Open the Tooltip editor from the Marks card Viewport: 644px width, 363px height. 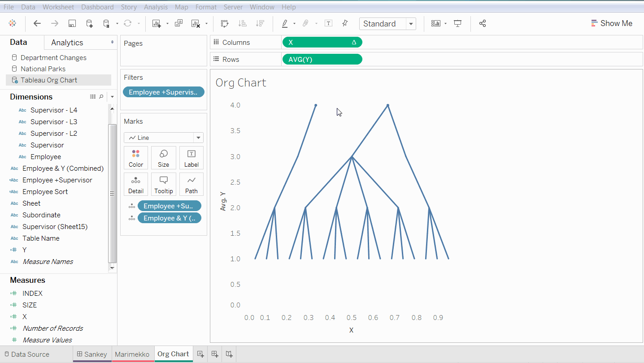click(x=164, y=184)
